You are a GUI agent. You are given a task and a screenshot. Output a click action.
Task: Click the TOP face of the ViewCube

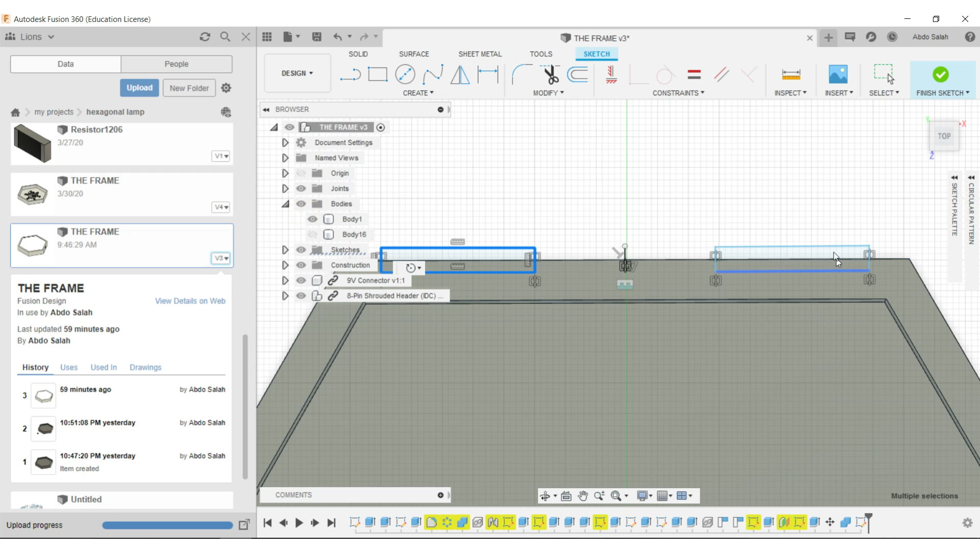pos(944,136)
